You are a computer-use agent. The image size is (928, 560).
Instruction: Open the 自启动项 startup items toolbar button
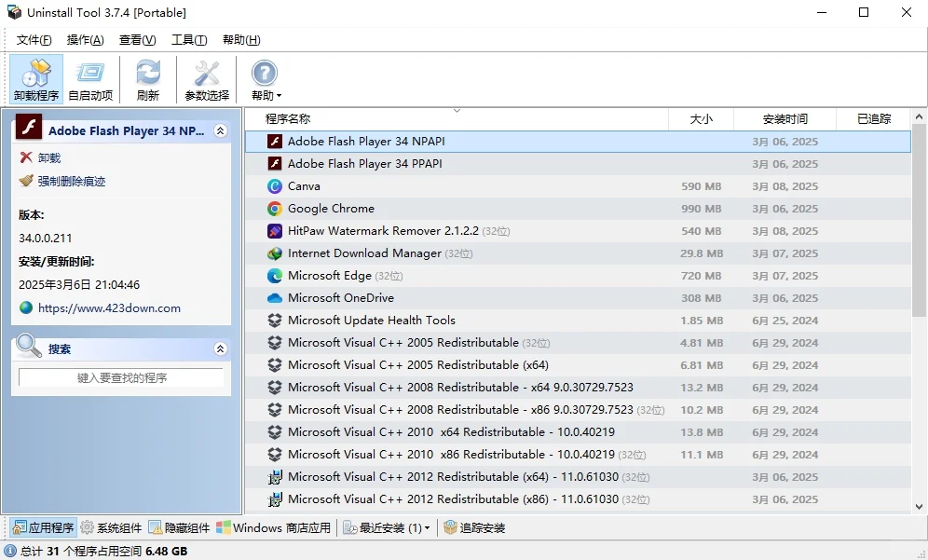tap(90, 80)
